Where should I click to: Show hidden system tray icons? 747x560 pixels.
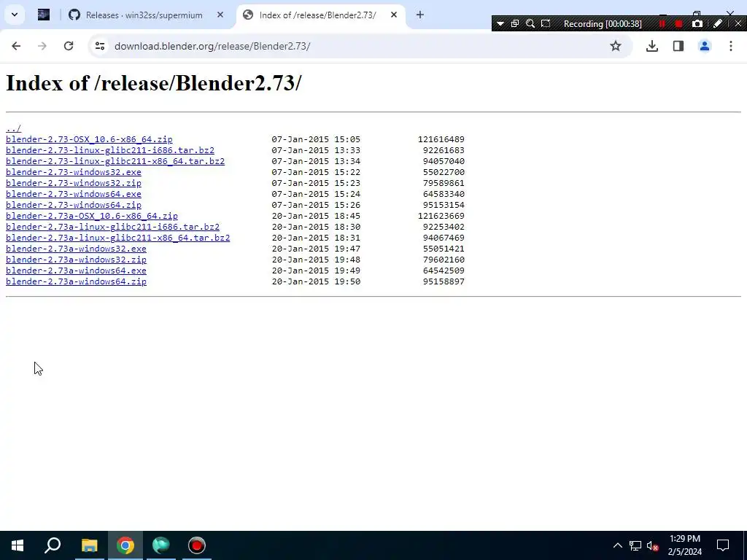click(617, 545)
